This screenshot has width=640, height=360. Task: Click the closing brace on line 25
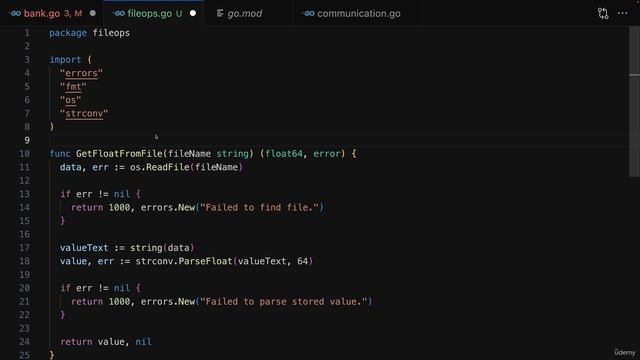point(52,355)
